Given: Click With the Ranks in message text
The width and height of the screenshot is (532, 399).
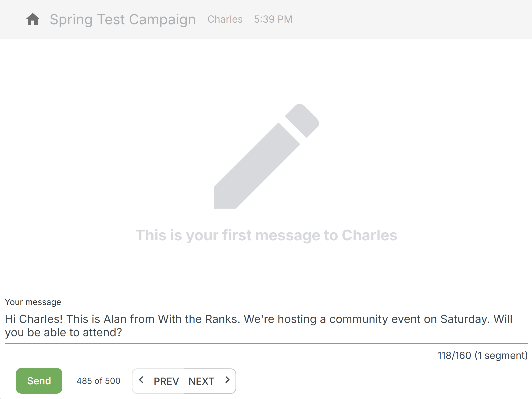Looking at the screenshot, I should pyautogui.click(x=199, y=319).
